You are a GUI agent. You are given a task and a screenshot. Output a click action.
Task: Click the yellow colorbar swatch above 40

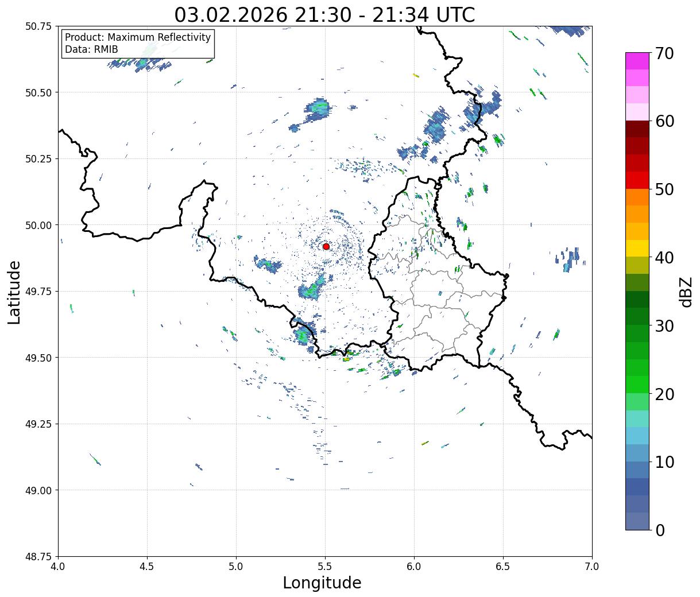(x=637, y=248)
